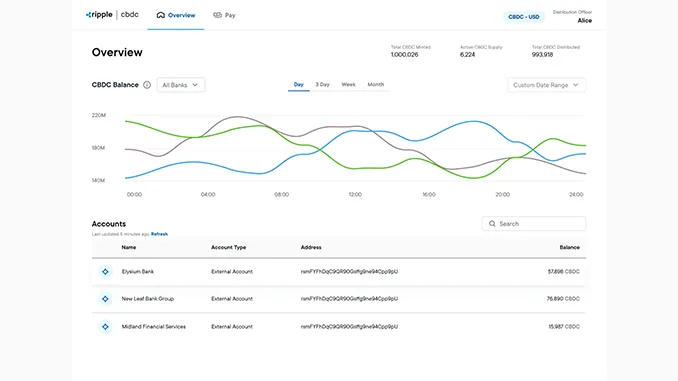Select the Month range tab

pos(376,85)
